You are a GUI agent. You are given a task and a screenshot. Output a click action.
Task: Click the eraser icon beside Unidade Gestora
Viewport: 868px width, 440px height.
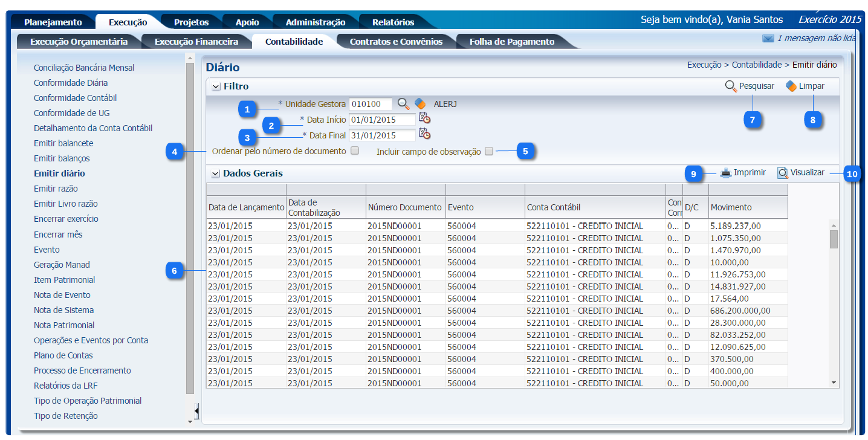pyautogui.click(x=420, y=104)
